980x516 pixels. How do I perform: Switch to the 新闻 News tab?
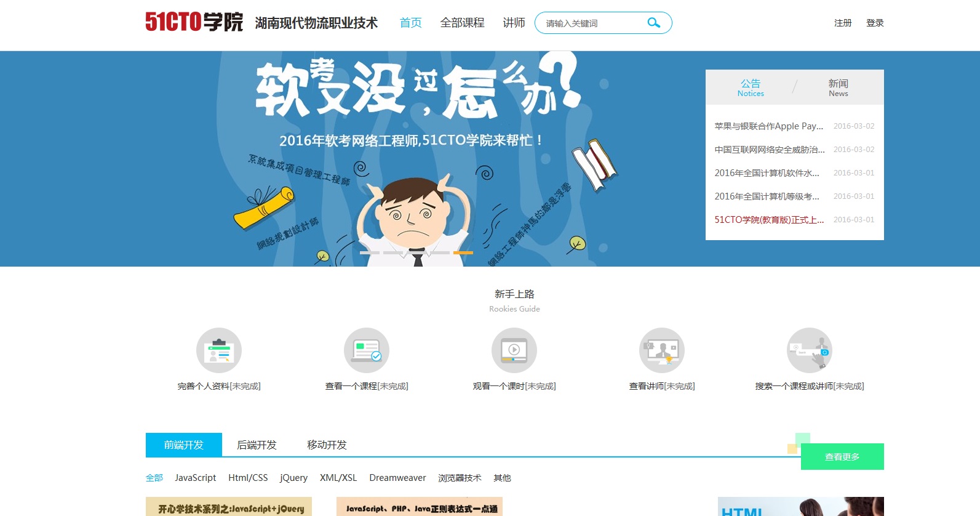[x=838, y=87]
